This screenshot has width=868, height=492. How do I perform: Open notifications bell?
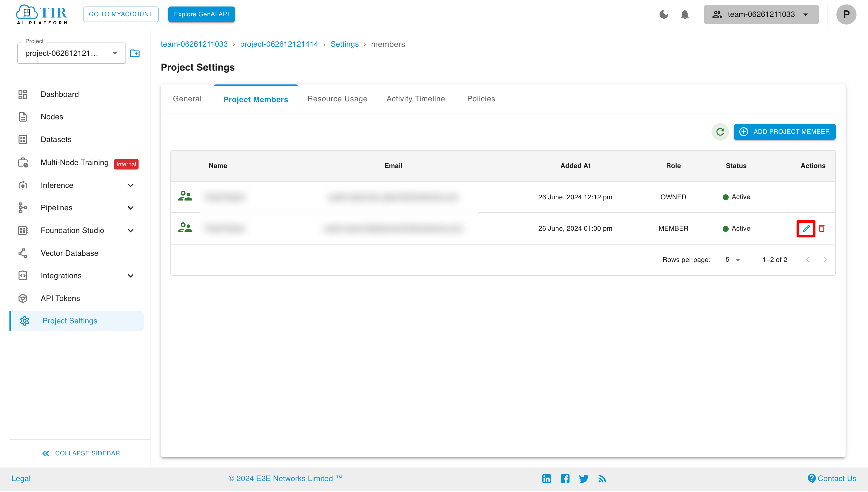(685, 14)
